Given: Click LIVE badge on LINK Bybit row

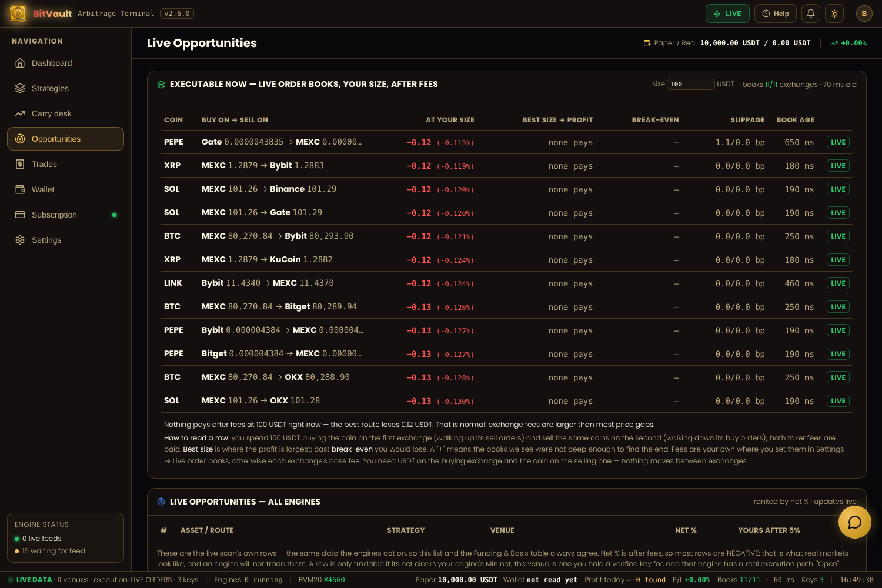Looking at the screenshot, I should (838, 283).
